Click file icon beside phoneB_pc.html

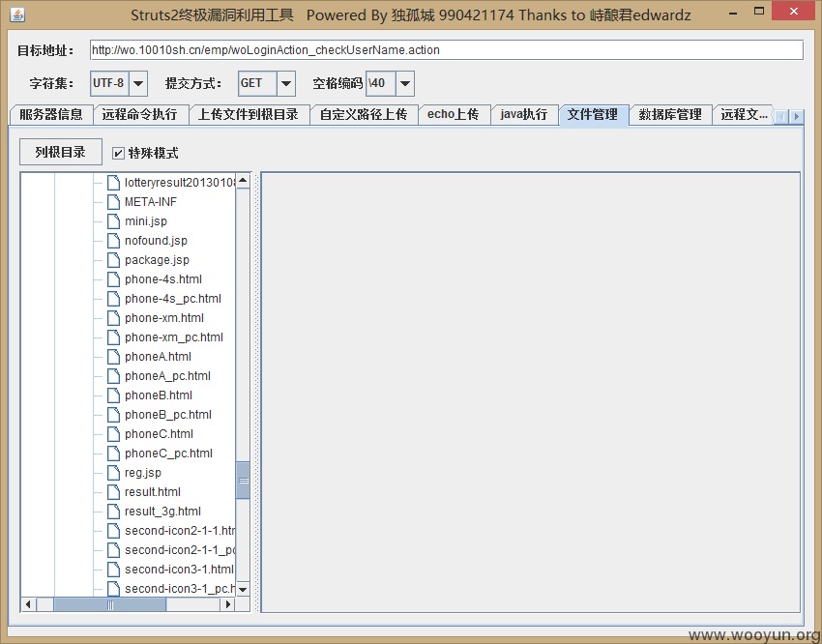113,415
